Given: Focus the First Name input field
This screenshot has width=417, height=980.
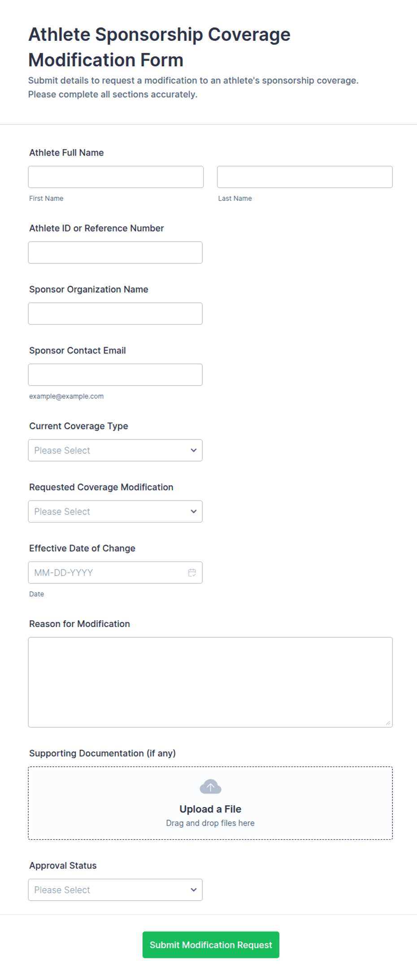Looking at the screenshot, I should [116, 177].
